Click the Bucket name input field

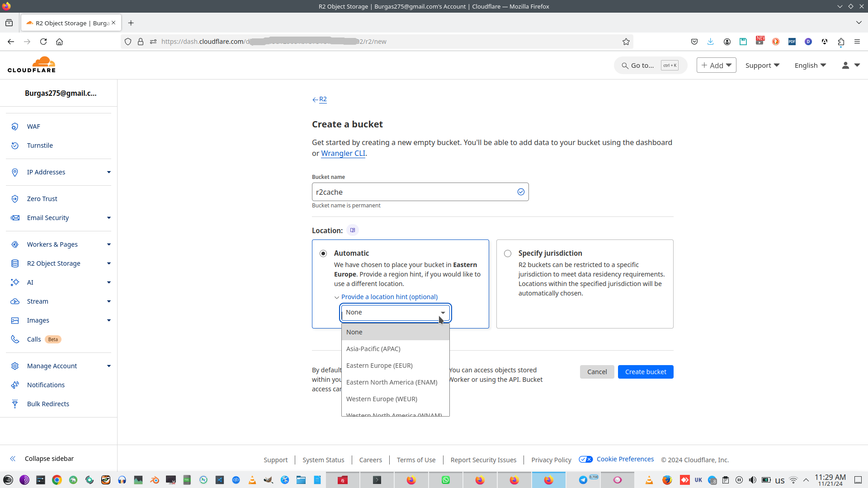click(414, 192)
